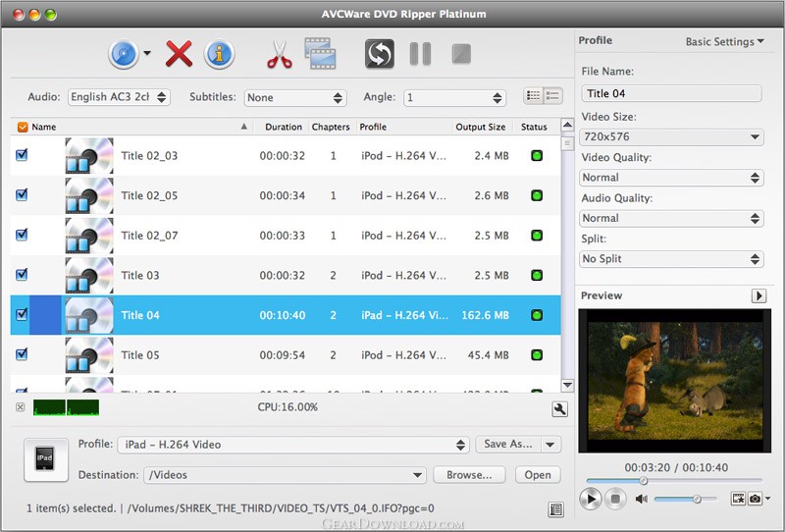Switch to thumbnail list view
This screenshot has height=532, width=785.
(533, 95)
